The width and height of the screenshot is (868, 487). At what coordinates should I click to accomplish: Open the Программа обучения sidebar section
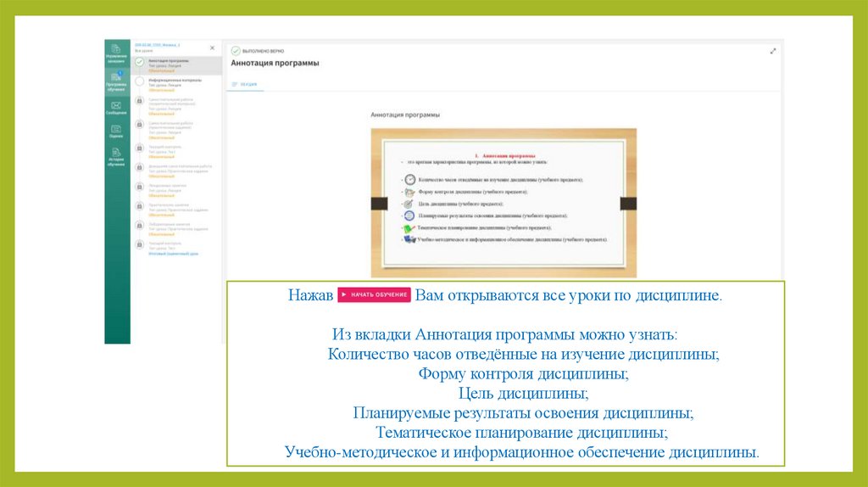tap(116, 81)
